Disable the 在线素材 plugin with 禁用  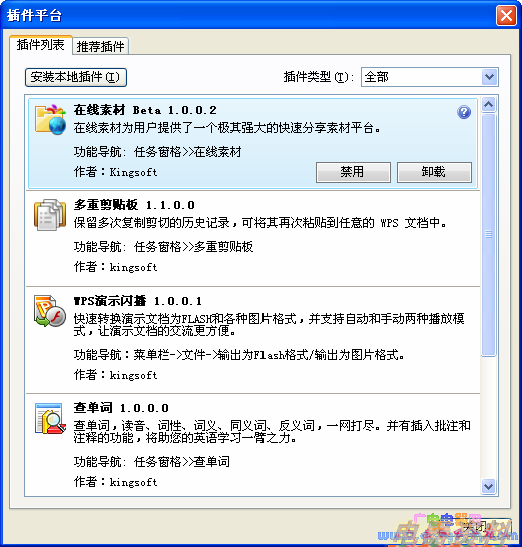pyautogui.click(x=353, y=172)
